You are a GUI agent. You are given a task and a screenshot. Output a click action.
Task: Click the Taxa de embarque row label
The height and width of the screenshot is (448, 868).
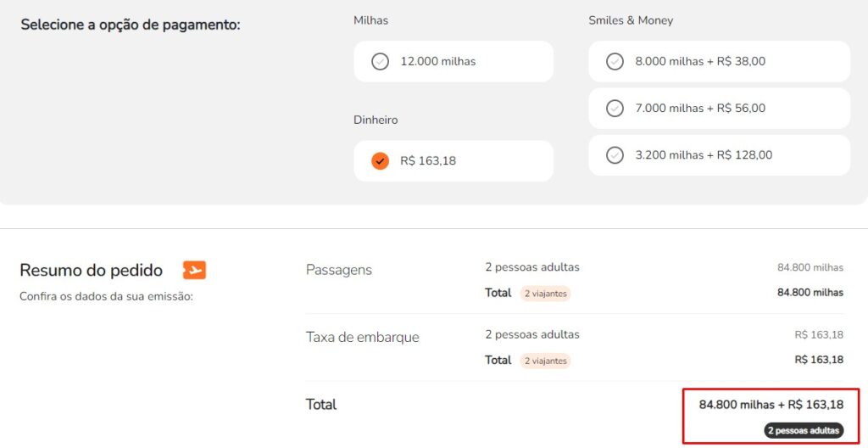coord(362,337)
